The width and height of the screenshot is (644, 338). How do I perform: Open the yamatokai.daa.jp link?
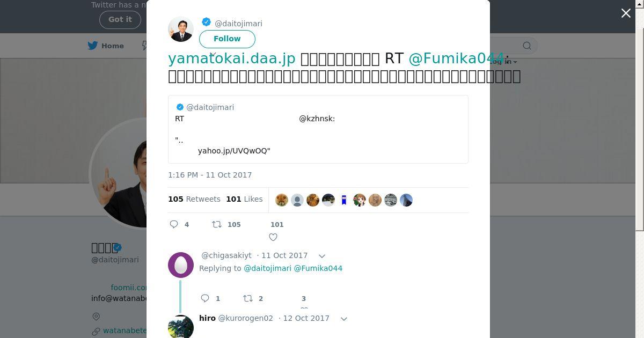(x=232, y=58)
